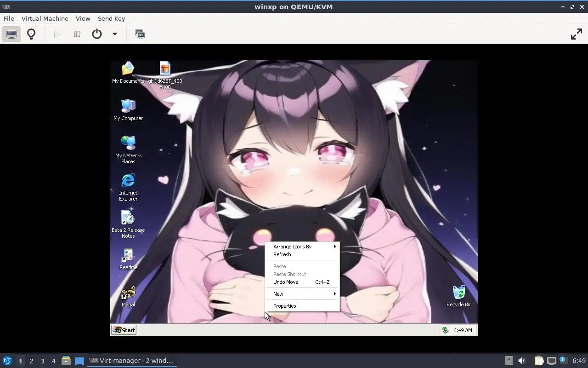
Task: Show virtual hardware details with the lightbulb
Action: [31, 34]
